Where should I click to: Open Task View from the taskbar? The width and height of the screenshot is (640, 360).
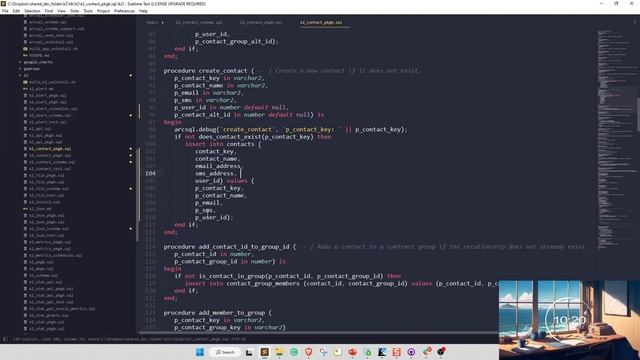coord(249,352)
